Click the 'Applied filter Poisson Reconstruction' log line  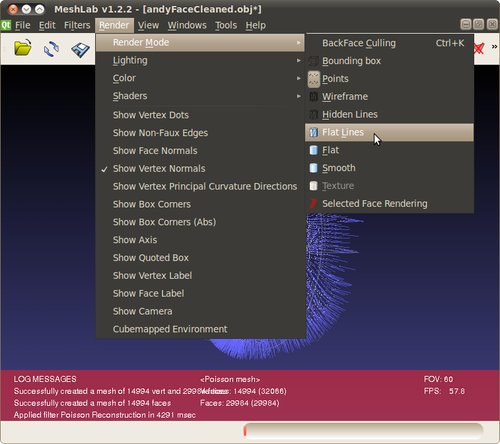pyautogui.click(x=105, y=415)
